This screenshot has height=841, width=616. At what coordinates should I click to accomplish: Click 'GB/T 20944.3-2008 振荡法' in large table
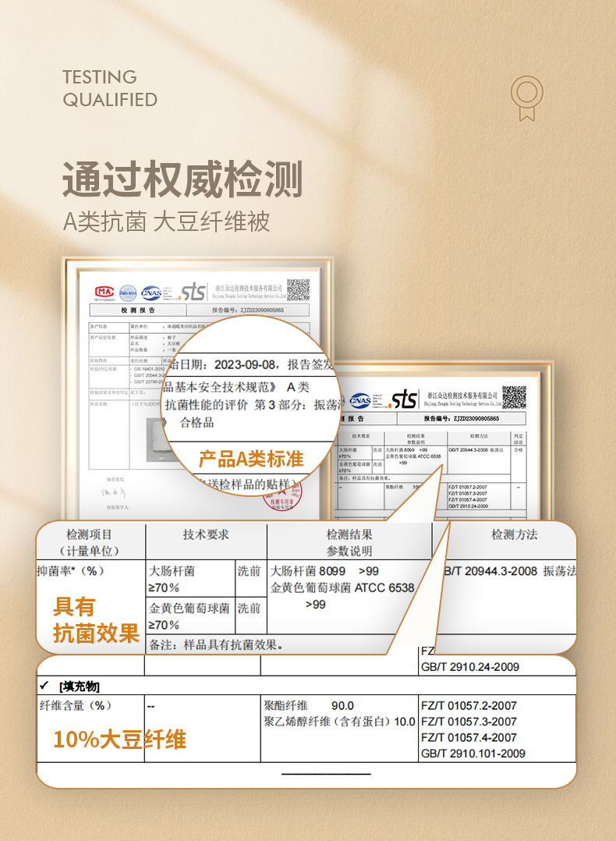(509, 571)
